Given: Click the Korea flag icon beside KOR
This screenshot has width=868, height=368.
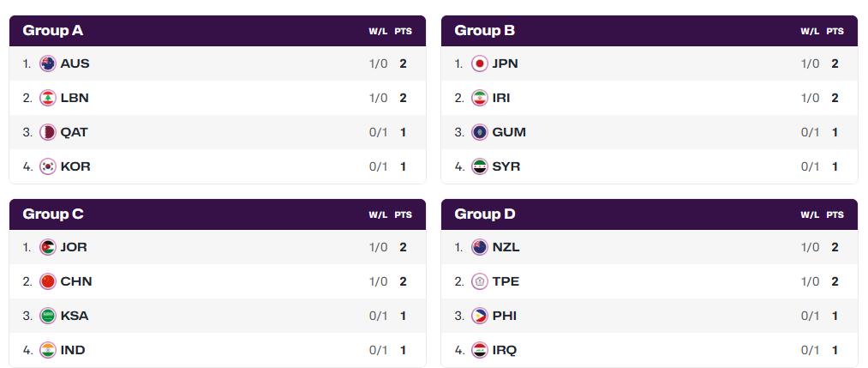Looking at the screenshot, I should (x=48, y=166).
